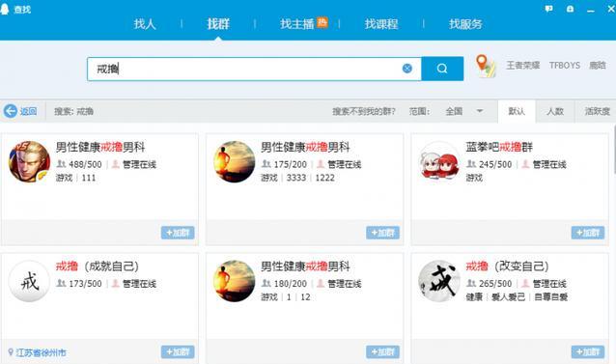This screenshot has width=616, height=364.
Task: Join 戒撸 (改变自己) with +加群
Action: pyautogui.click(x=588, y=351)
